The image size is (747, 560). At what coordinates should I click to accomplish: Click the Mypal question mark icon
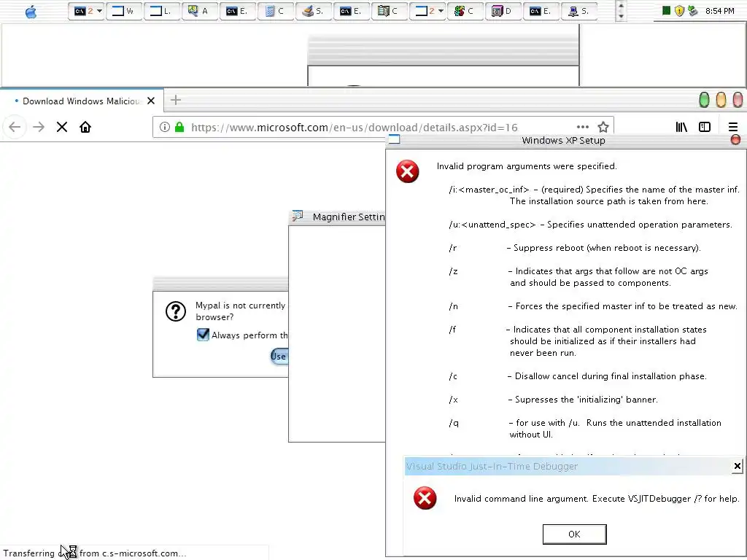[176, 311]
